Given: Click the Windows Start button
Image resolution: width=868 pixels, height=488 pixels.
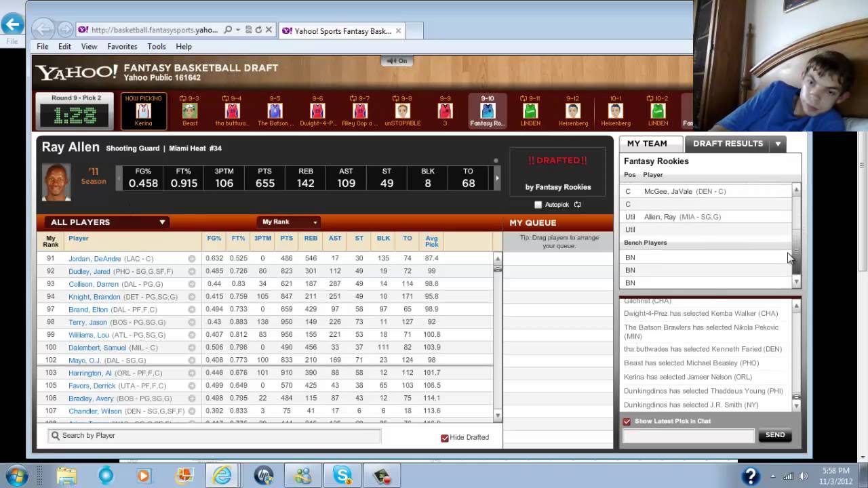Looking at the screenshot, I should 17,475.
